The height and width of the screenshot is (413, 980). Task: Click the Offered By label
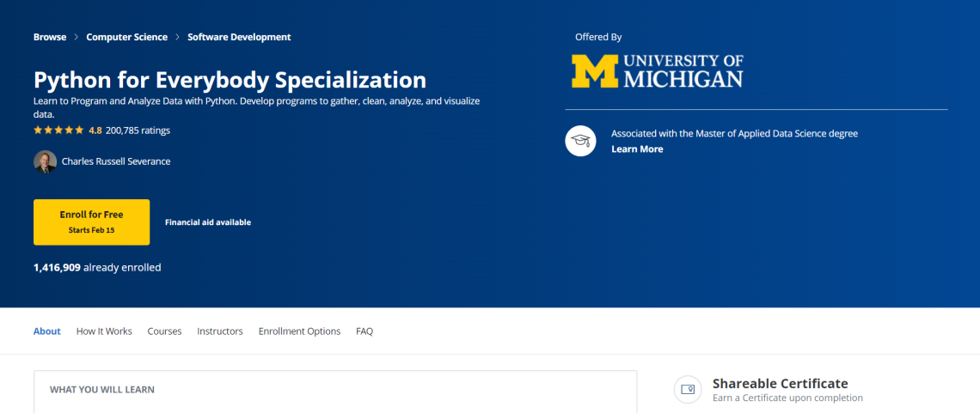coord(598,37)
